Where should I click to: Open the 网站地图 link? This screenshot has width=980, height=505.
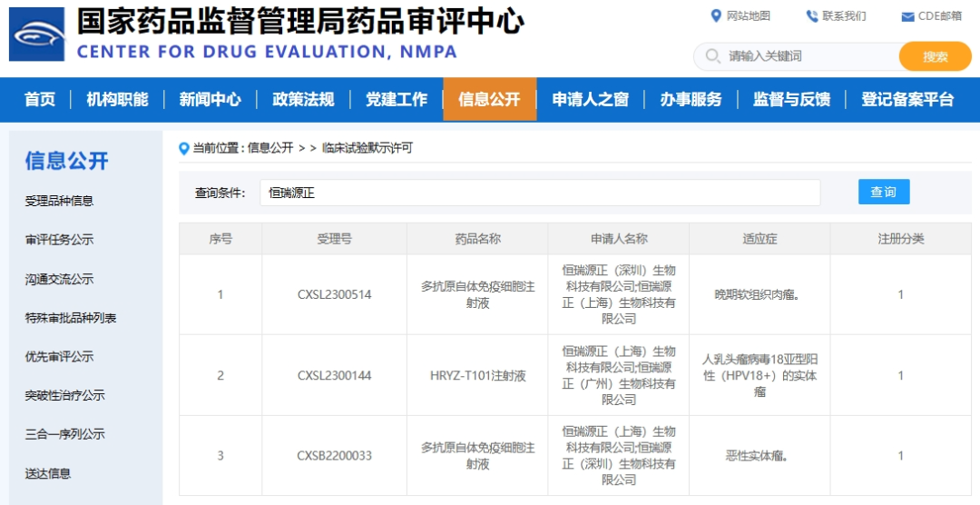point(749,16)
